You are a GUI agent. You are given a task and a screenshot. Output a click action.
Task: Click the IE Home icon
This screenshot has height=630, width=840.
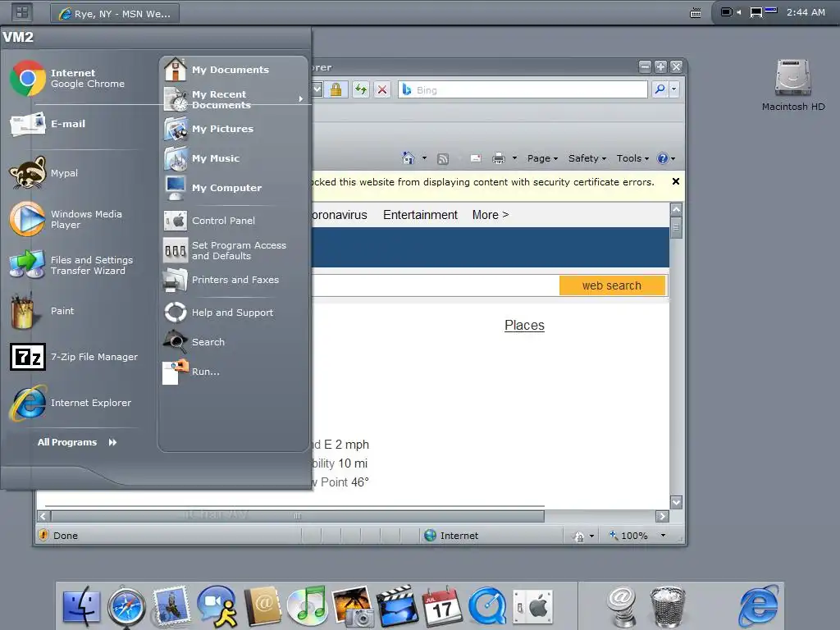click(x=409, y=158)
